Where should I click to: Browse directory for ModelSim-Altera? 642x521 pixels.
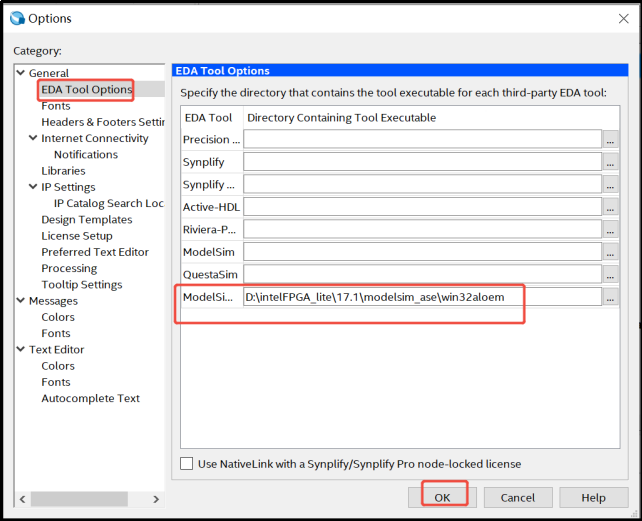(x=610, y=297)
